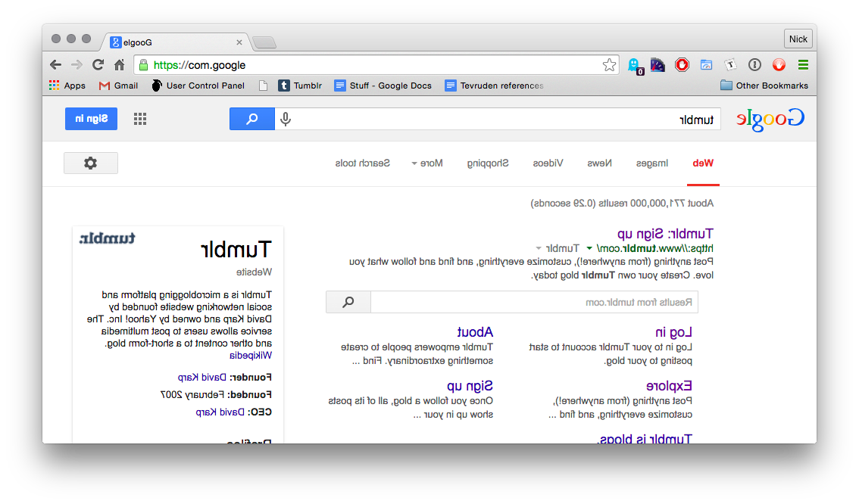
Task: Open the Google apps grid icon
Action: [140, 119]
